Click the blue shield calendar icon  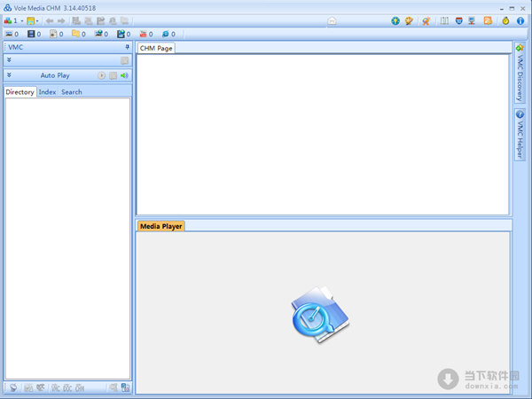458,21
